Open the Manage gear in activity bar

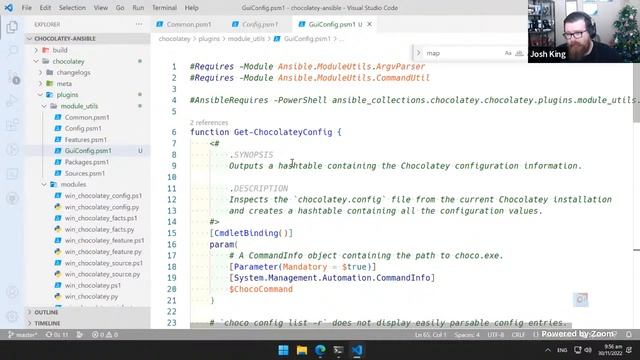(12, 316)
